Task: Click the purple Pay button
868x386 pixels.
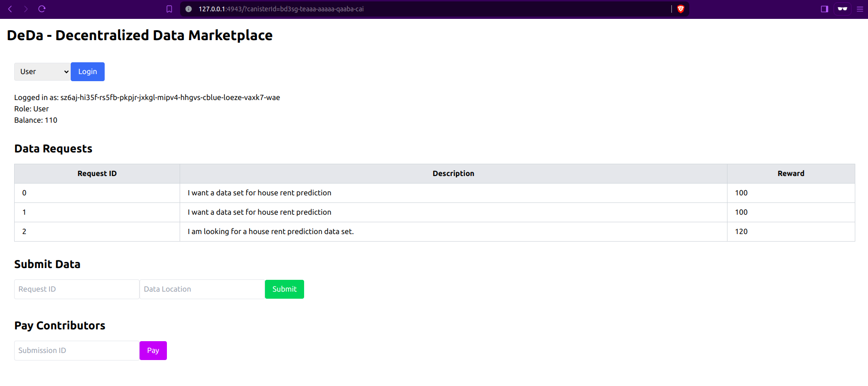Action: (x=153, y=351)
